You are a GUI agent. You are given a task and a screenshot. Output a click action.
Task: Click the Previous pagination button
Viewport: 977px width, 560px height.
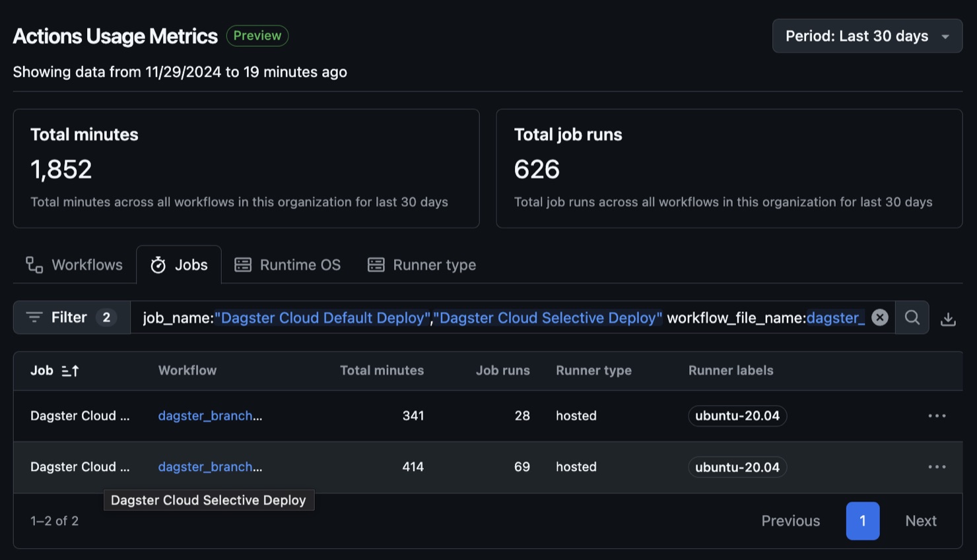(790, 520)
